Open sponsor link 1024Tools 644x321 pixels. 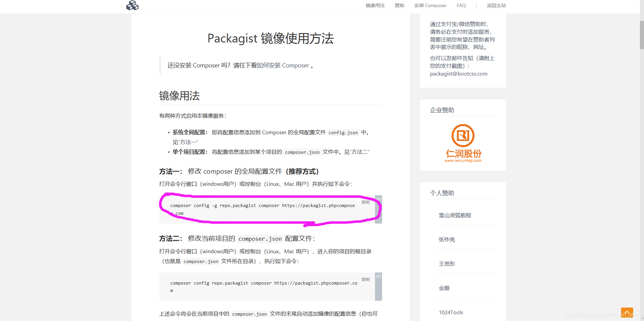pos(451,312)
